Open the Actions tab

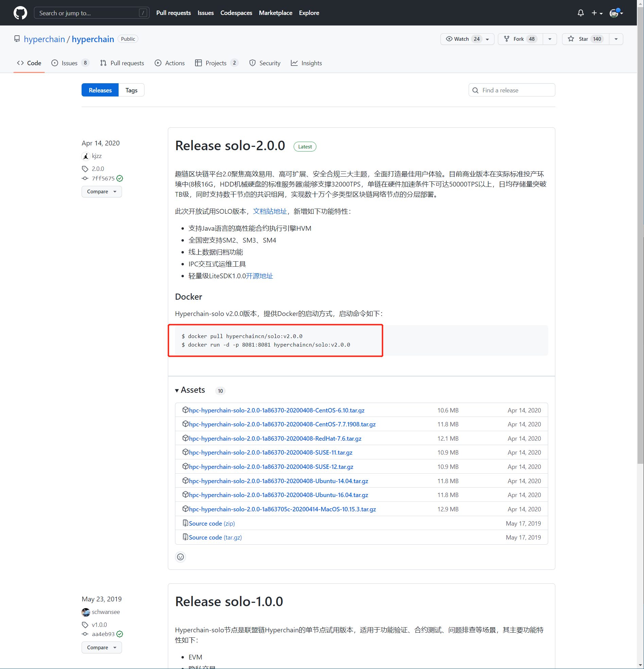coord(170,63)
